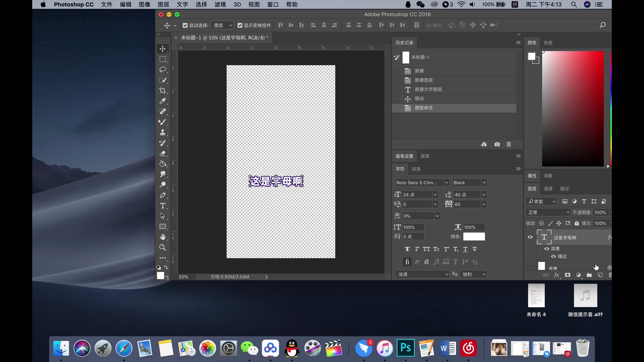Switch to the 通道 tab

click(548, 189)
